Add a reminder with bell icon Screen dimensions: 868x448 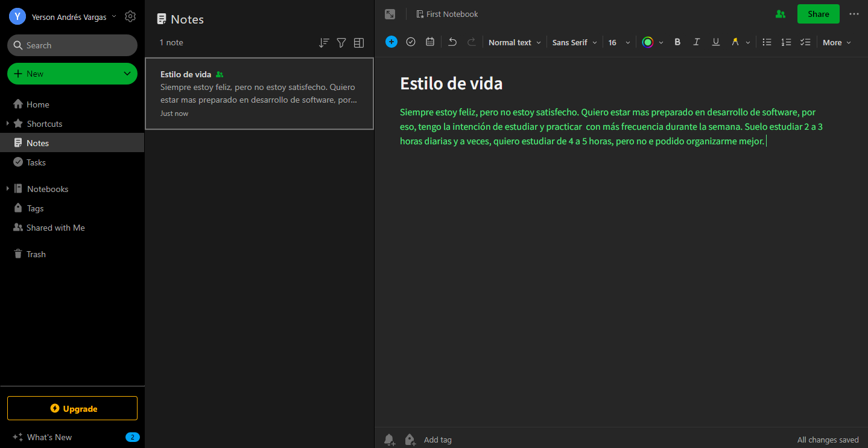[390, 440]
